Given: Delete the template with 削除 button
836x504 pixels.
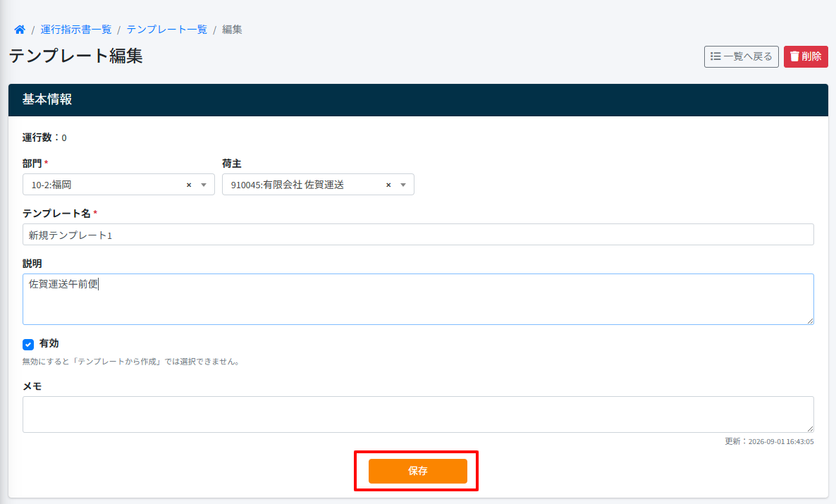Looking at the screenshot, I should point(806,56).
